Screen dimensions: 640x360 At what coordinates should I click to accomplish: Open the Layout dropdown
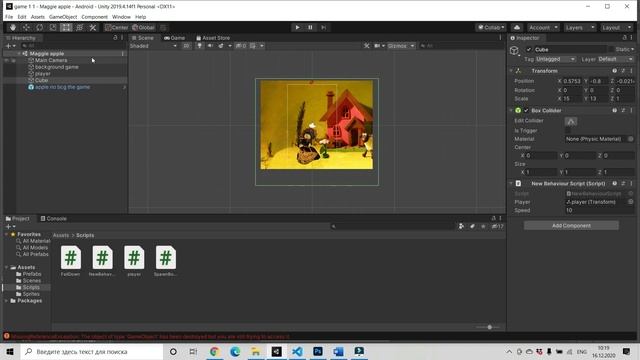[616, 27]
